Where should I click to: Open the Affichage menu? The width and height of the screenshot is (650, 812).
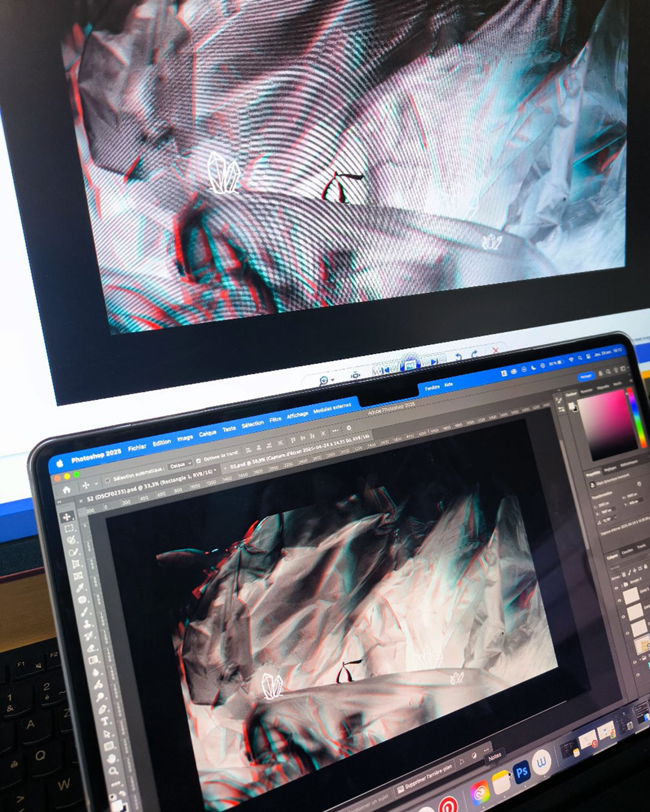297,415
